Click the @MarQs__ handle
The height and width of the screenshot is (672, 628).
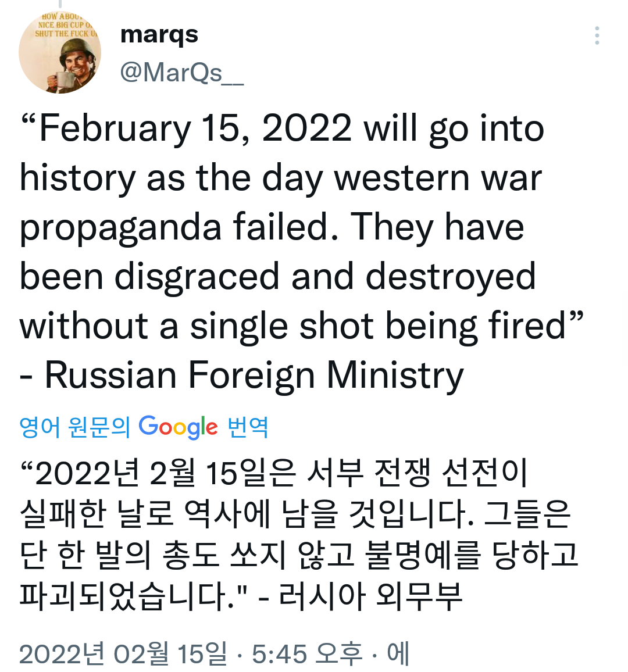(x=181, y=73)
